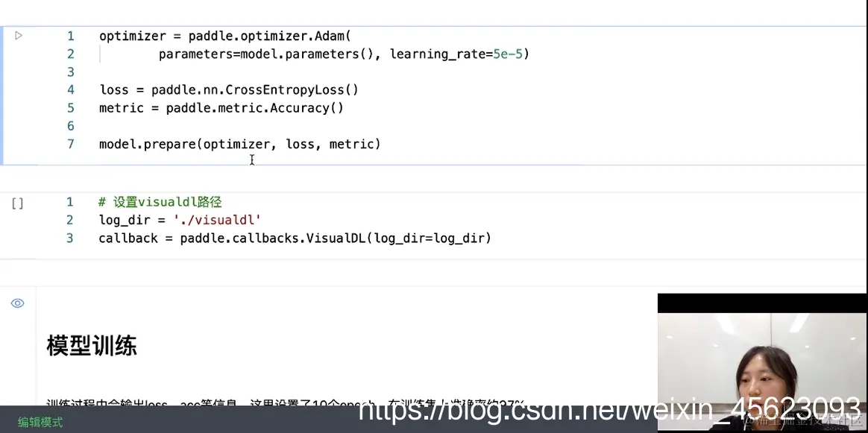Click the metric = paddle.metric.Accuracy() line
This screenshot has width=868, height=433.
pyautogui.click(x=221, y=108)
